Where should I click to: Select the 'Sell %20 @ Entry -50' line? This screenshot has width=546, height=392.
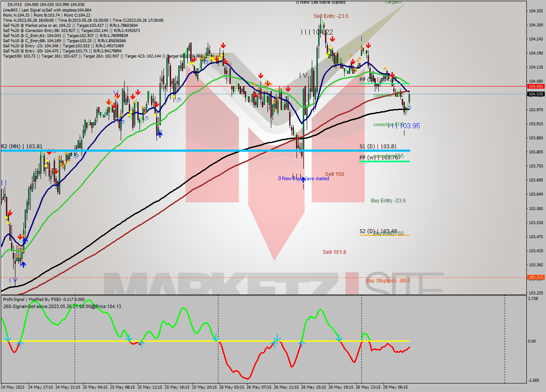(x=62, y=51)
